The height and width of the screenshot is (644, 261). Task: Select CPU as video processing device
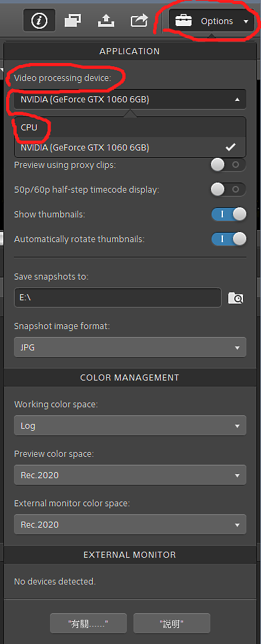point(130,127)
